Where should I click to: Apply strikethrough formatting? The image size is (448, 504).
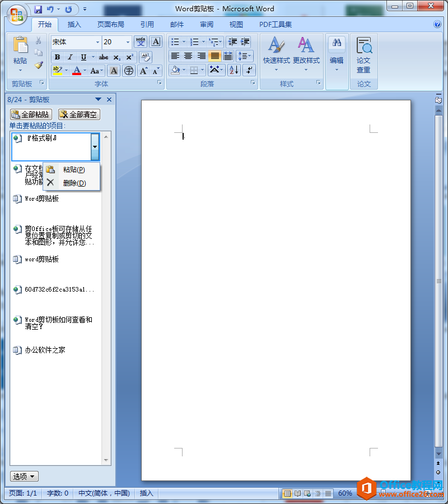104,57
